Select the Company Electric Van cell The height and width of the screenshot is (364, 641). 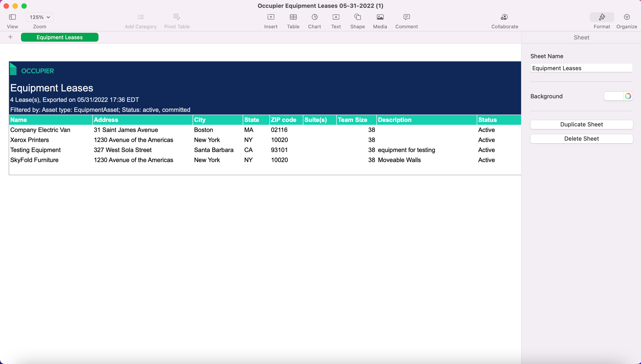[51, 130]
